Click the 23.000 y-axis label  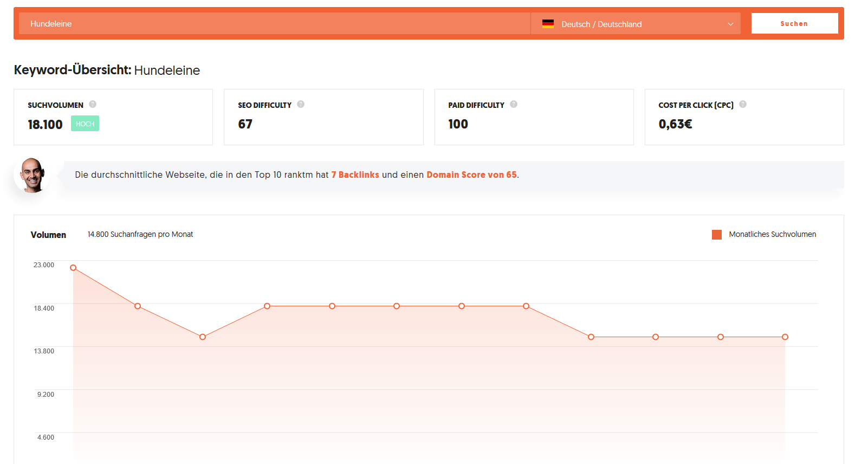(x=44, y=265)
